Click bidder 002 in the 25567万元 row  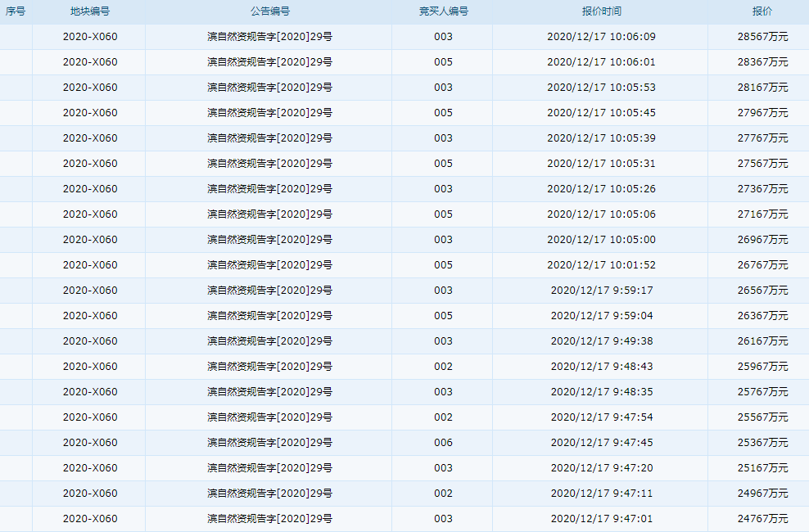(443, 417)
